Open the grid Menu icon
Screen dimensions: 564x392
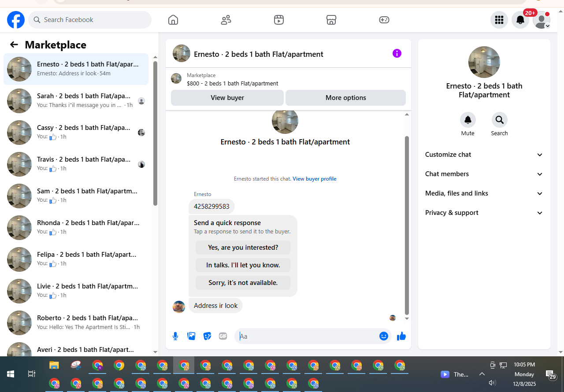coord(499,20)
